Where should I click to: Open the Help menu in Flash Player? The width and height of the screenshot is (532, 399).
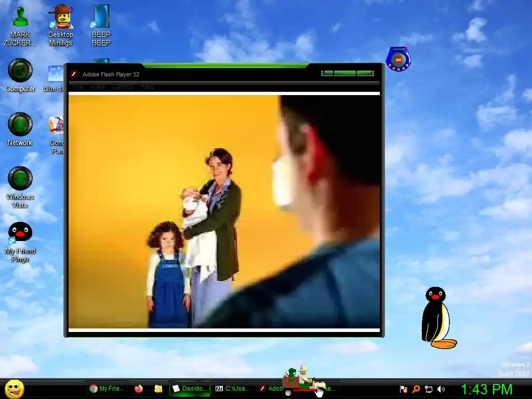pyautogui.click(x=148, y=87)
